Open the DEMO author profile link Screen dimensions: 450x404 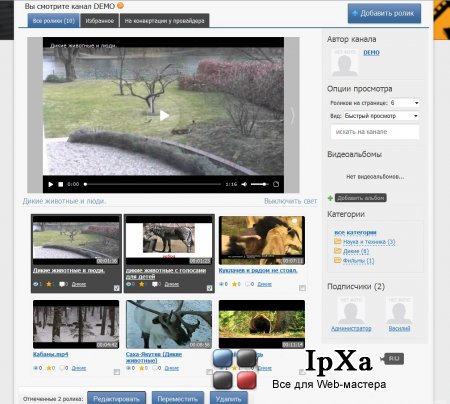pyautogui.click(x=371, y=53)
